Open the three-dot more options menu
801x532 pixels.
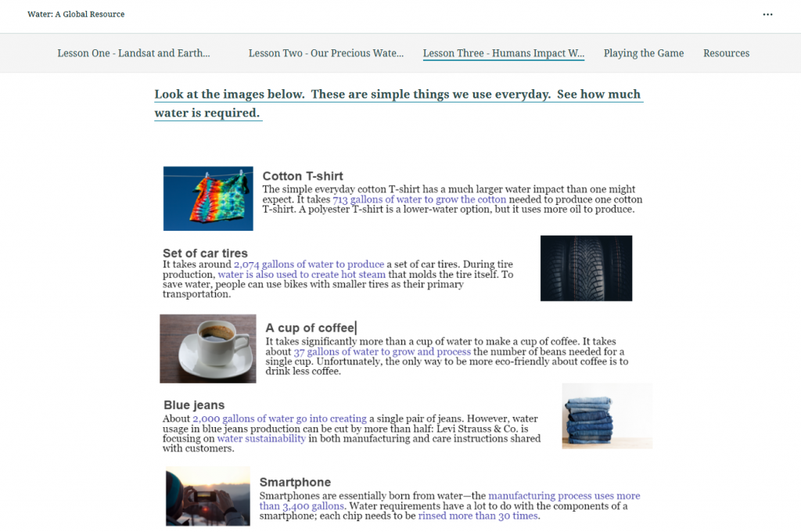coord(767,15)
